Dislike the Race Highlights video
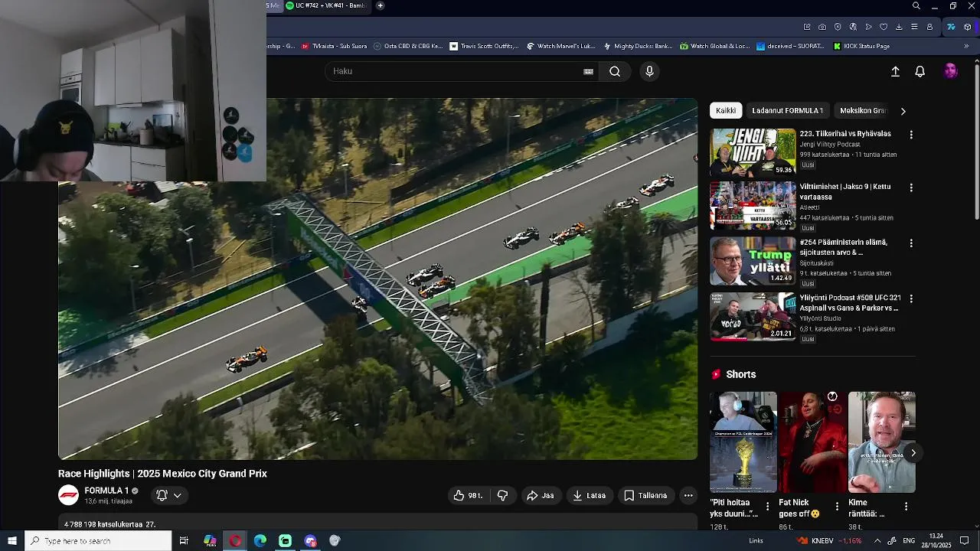Viewport: 980px width, 551px height. point(502,496)
